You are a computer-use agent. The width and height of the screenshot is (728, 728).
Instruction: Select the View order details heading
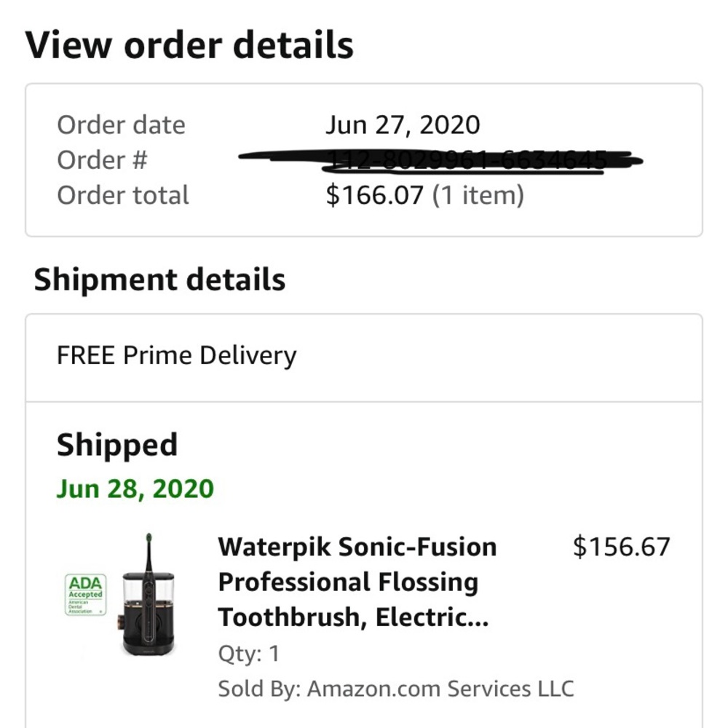[x=189, y=44]
